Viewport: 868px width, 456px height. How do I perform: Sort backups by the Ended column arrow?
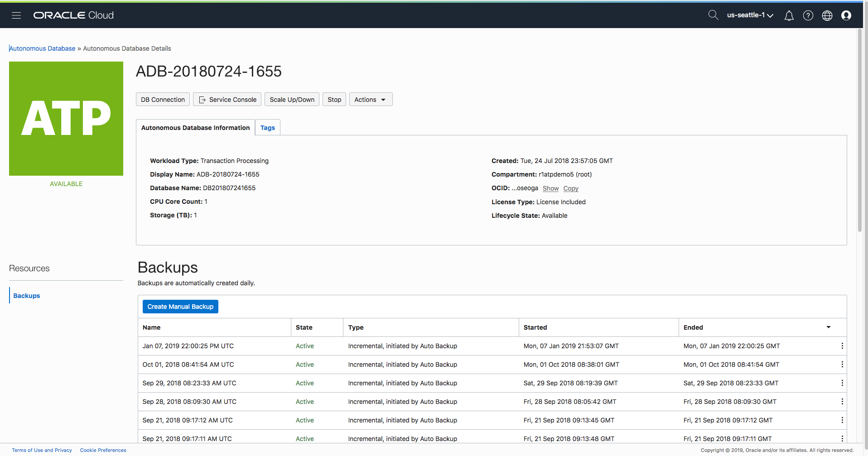[828, 327]
